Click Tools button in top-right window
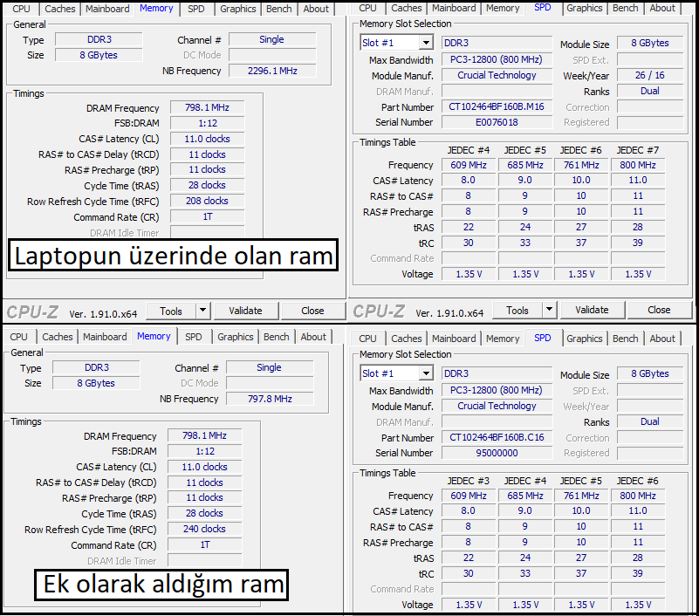Screen dimensions: 699x616 point(517,310)
